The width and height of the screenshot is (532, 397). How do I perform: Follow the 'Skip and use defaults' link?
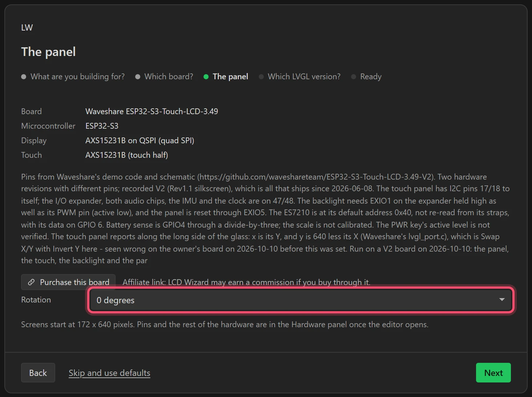[109, 373]
